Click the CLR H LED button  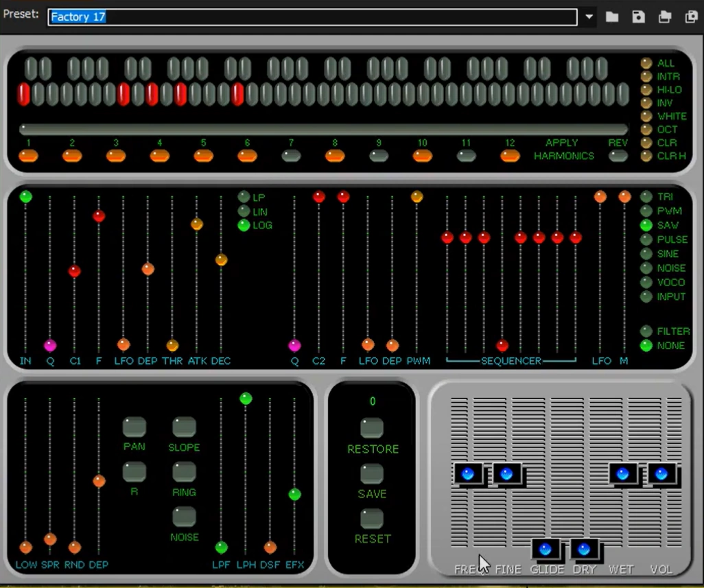[646, 156]
